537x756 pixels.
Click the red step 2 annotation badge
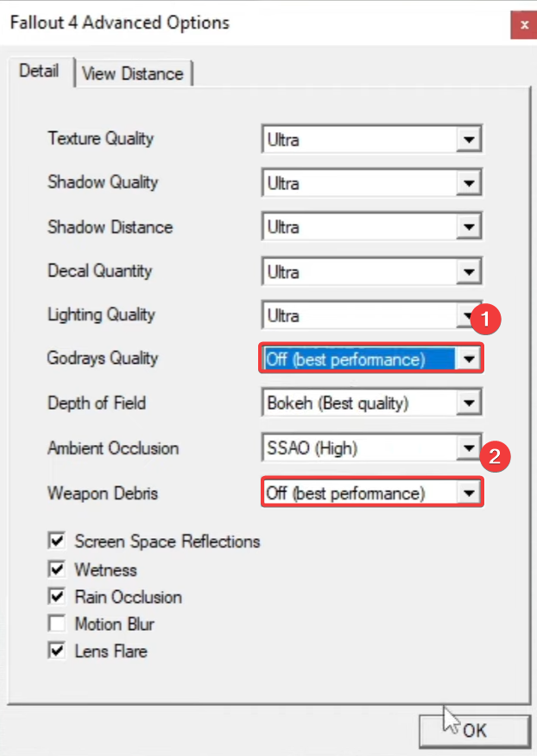pos(494,457)
